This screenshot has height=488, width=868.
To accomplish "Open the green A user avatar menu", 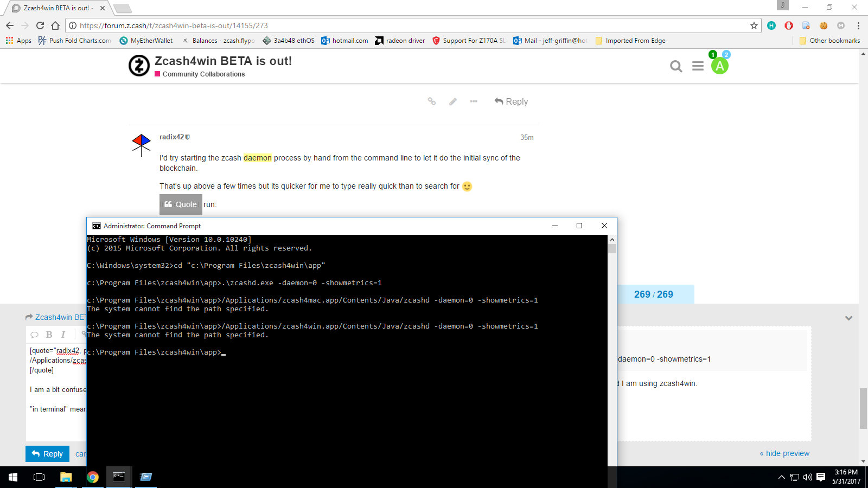I will tap(720, 66).
